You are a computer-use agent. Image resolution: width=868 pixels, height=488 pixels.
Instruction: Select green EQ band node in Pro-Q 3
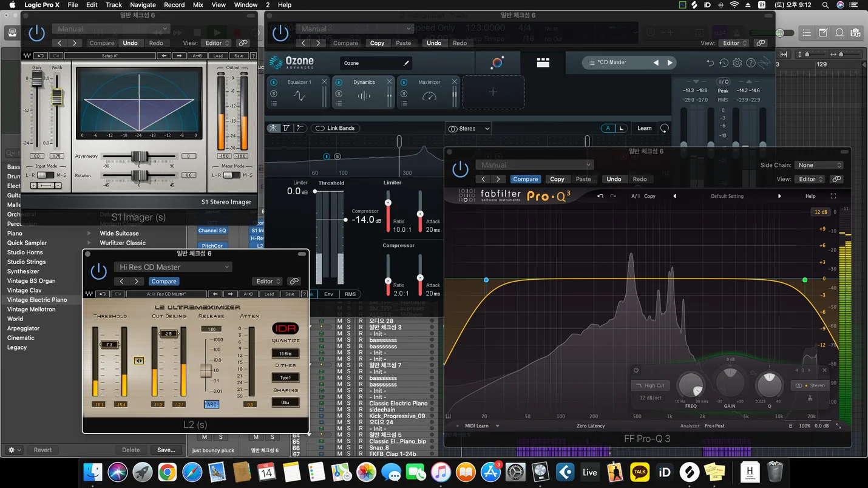click(805, 280)
